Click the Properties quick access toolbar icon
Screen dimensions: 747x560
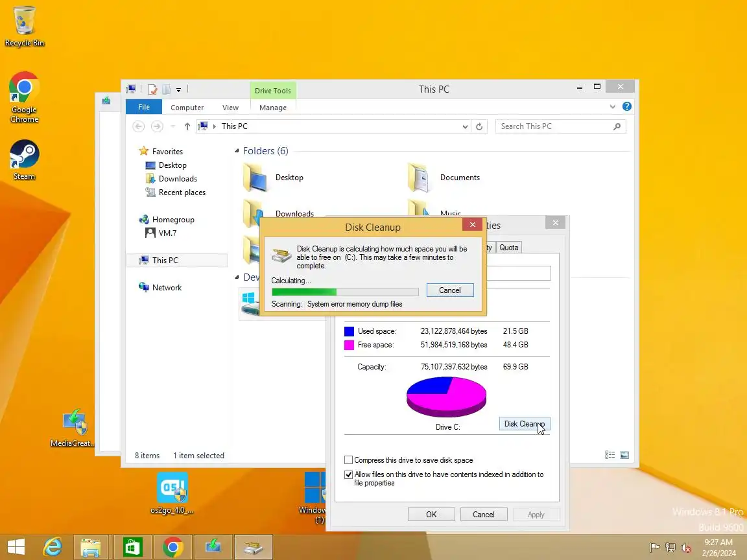(x=152, y=89)
